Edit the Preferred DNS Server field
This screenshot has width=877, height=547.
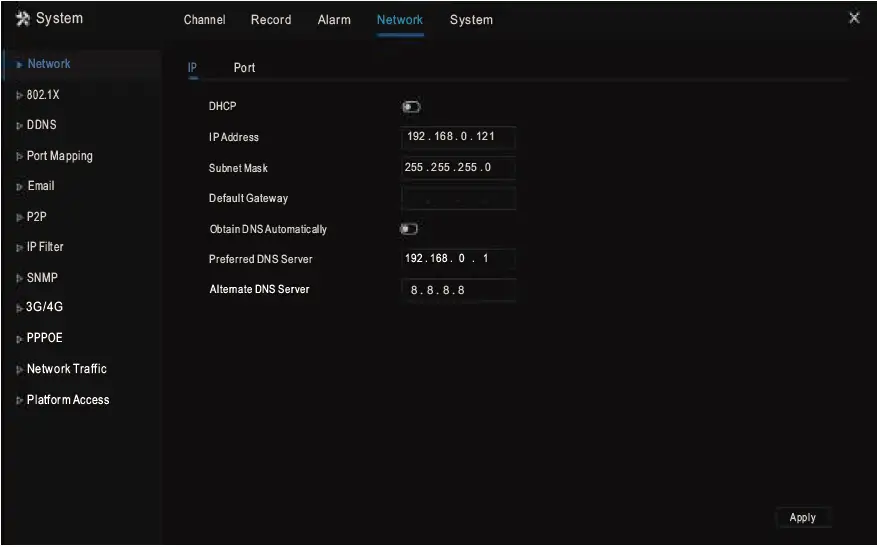click(x=458, y=259)
